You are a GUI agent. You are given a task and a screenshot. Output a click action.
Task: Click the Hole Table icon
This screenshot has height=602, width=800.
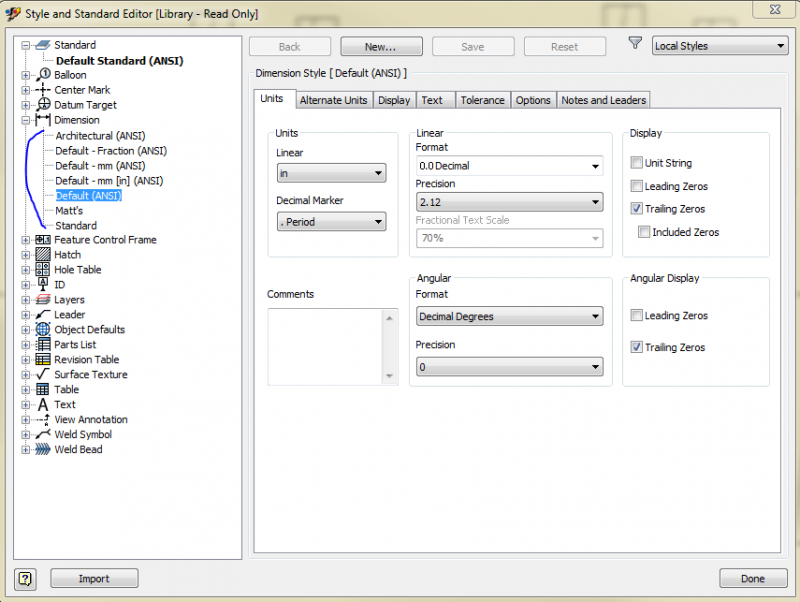click(43, 270)
